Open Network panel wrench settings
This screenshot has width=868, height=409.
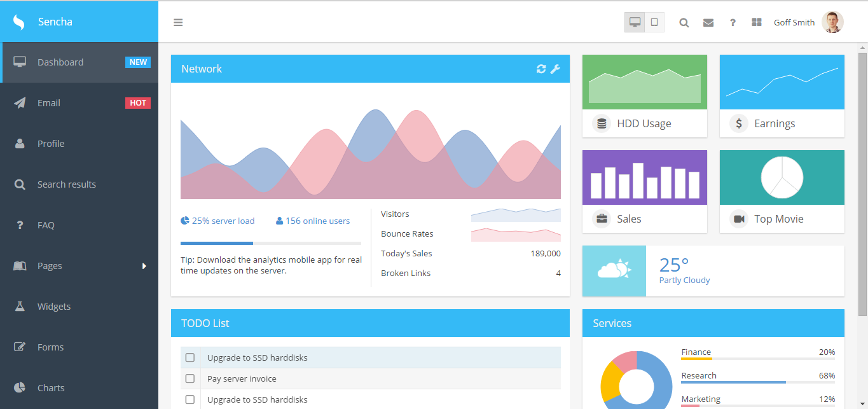pyautogui.click(x=555, y=69)
